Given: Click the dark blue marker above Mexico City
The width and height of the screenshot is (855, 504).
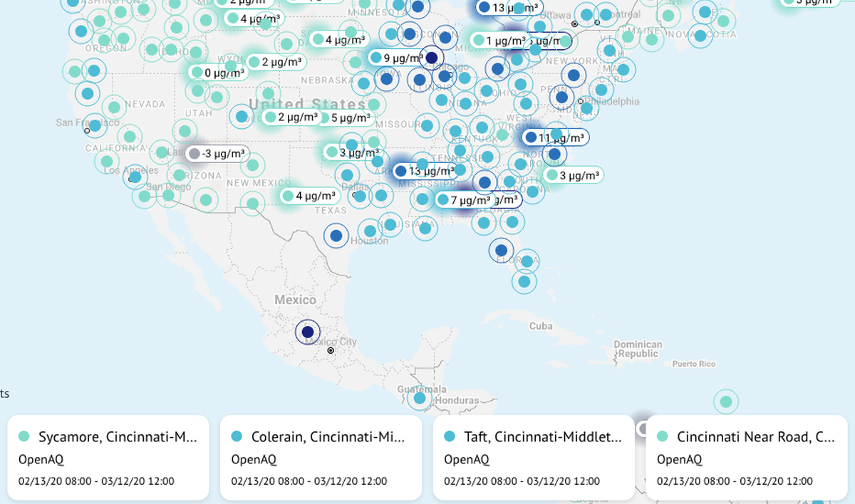Looking at the screenshot, I should pyautogui.click(x=308, y=332).
